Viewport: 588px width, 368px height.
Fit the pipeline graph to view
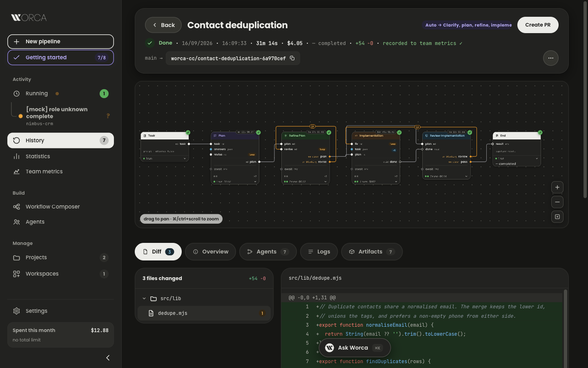(x=557, y=217)
